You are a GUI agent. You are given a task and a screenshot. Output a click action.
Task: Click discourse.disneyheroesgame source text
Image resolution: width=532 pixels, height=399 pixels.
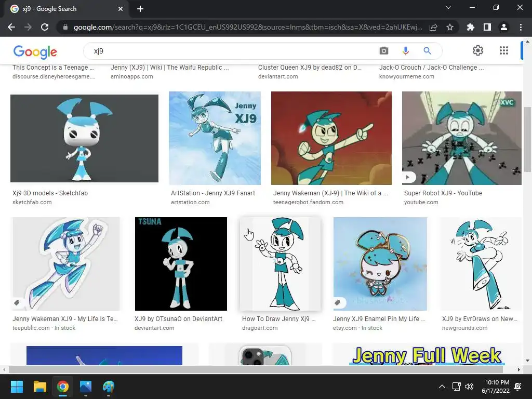(x=54, y=77)
